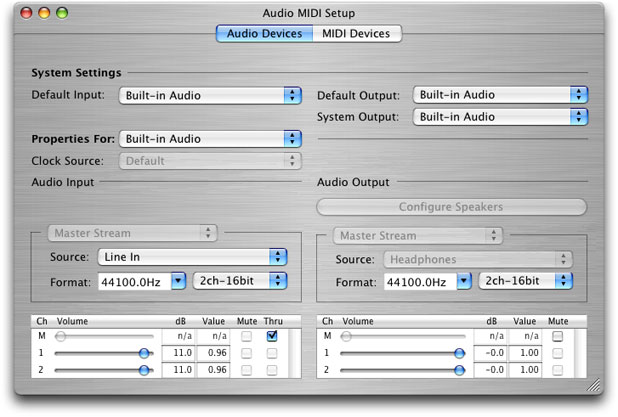Mute output channel 2
This screenshot has width=618, height=417.
[x=557, y=370]
